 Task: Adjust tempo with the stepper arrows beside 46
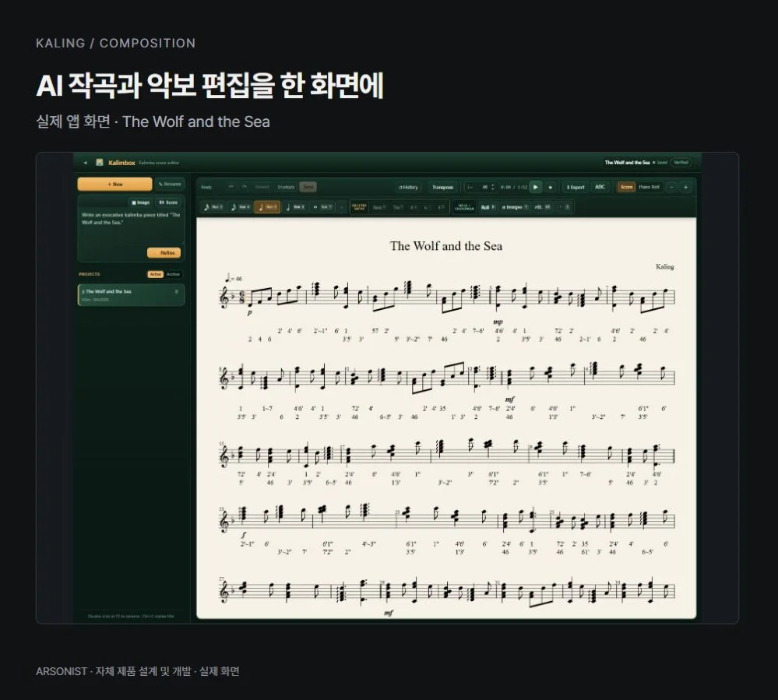[493, 188]
